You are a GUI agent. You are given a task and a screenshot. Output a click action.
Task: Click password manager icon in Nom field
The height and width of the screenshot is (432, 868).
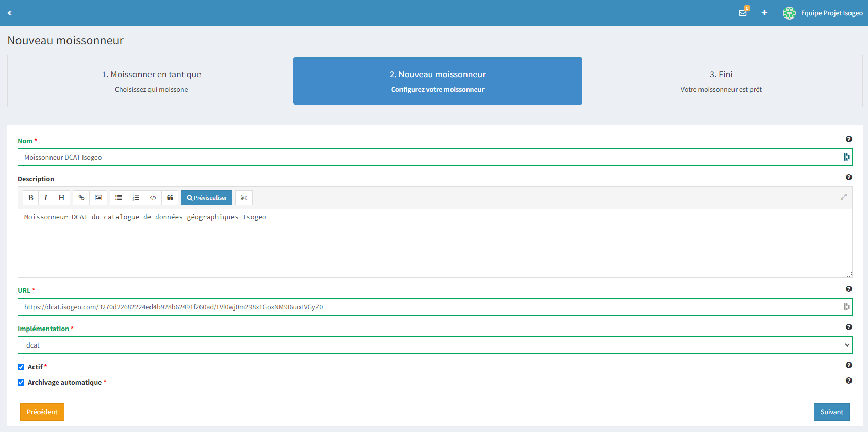[x=846, y=157]
